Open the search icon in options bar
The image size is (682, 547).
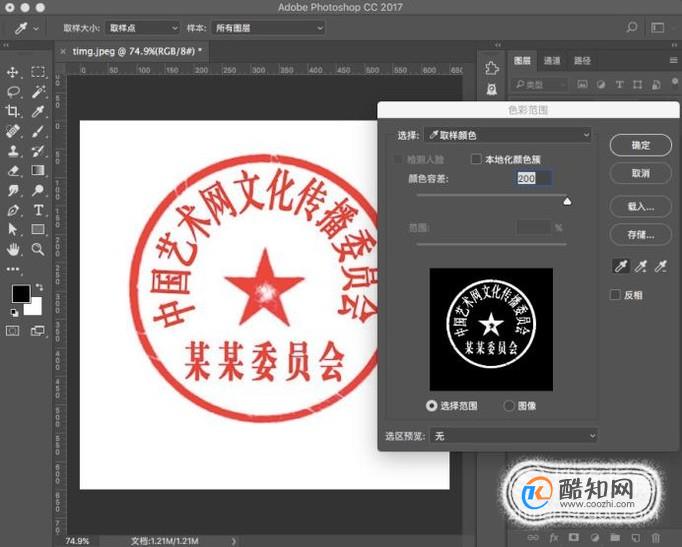click(x=632, y=27)
